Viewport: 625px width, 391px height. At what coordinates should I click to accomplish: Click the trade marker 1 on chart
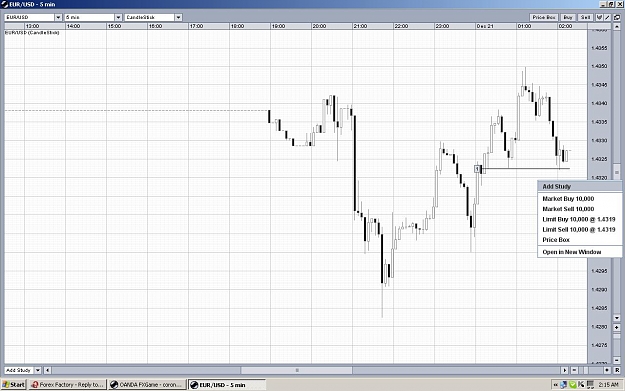pyautogui.click(x=477, y=169)
